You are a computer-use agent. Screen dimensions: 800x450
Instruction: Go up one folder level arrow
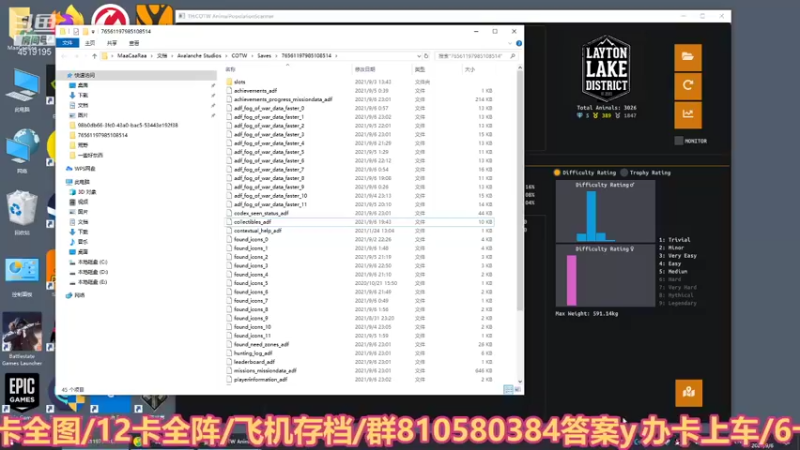coord(94,56)
